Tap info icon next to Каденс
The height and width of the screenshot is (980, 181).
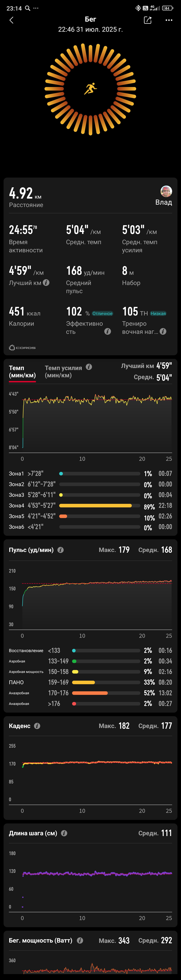click(x=37, y=726)
